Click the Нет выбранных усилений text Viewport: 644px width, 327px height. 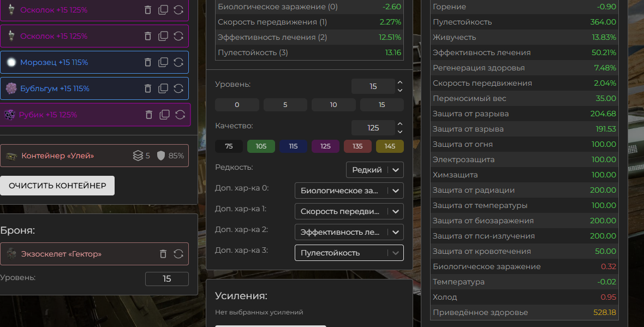click(259, 312)
